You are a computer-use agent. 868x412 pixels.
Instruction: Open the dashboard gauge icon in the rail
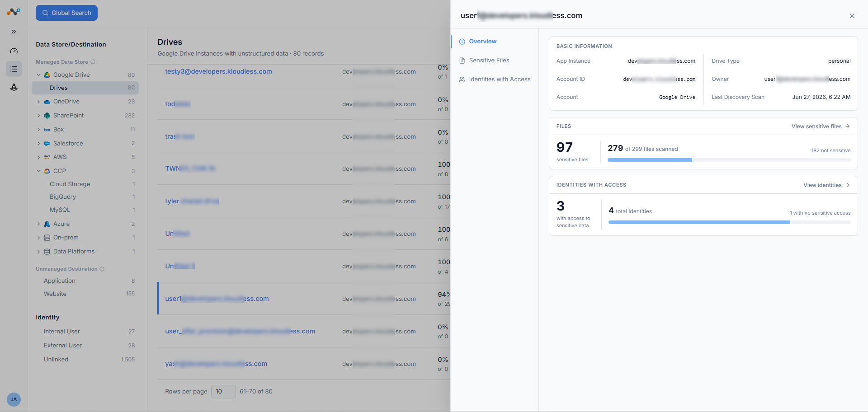pyautogui.click(x=14, y=51)
